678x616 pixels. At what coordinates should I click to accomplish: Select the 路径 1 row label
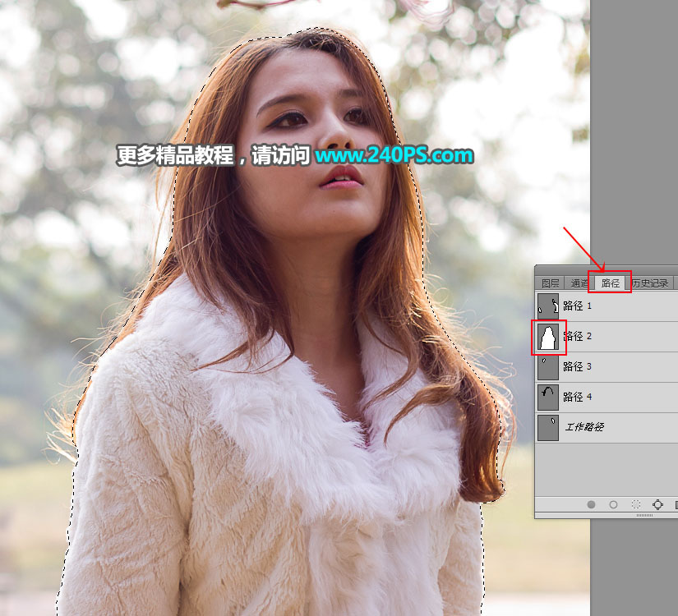pos(577,306)
